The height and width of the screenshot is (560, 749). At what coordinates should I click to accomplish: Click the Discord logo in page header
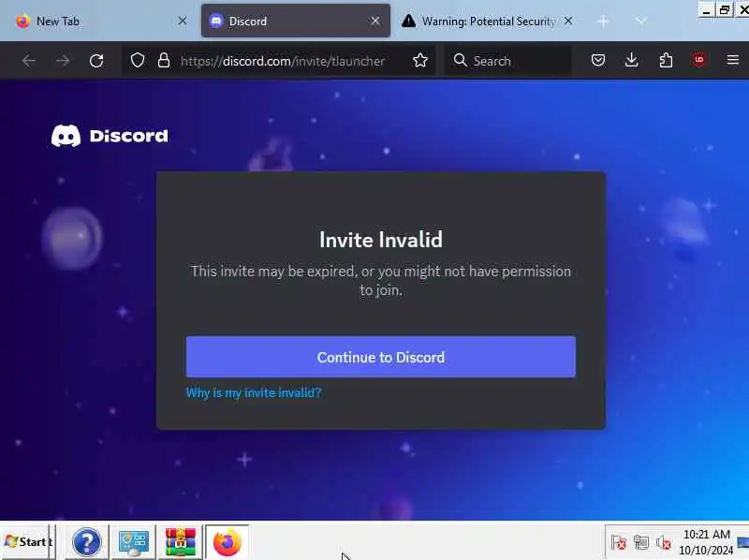(x=110, y=136)
